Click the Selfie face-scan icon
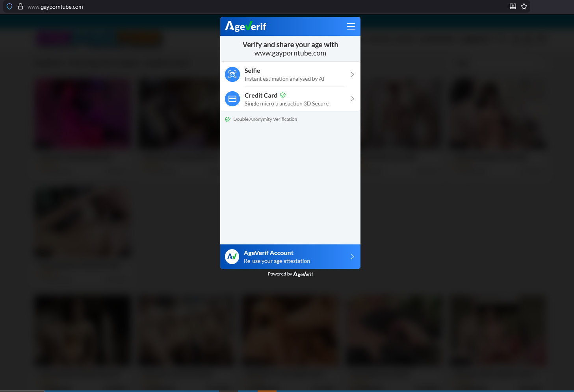The image size is (574, 392). (x=232, y=74)
